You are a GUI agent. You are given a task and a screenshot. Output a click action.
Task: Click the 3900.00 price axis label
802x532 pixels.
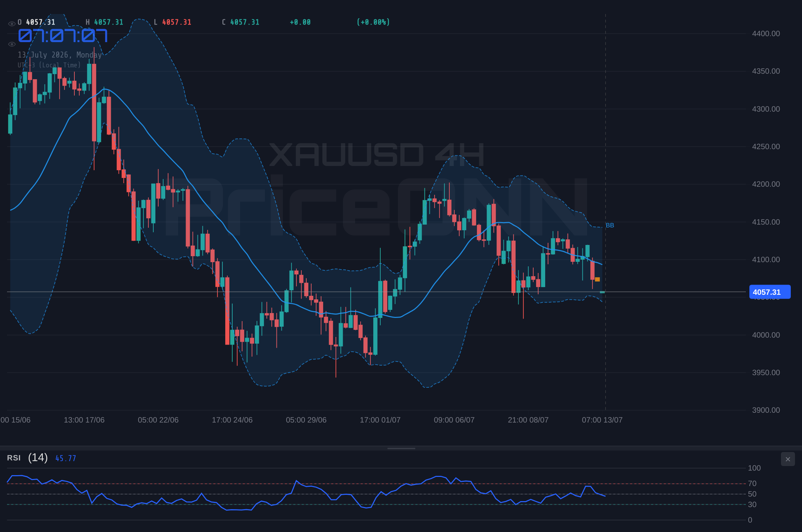pyautogui.click(x=766, y=410)
